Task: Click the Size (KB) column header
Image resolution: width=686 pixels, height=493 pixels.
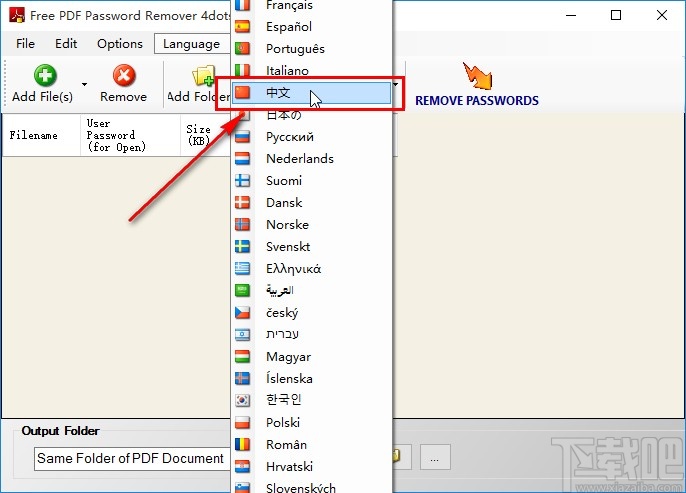Action: tap(206, 135)
